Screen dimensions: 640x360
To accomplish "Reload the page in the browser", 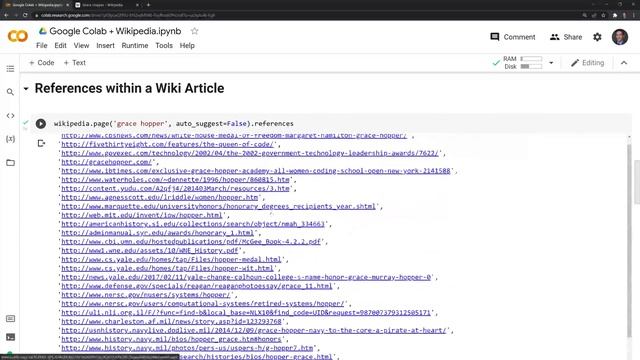I will (x=25, y=15).
